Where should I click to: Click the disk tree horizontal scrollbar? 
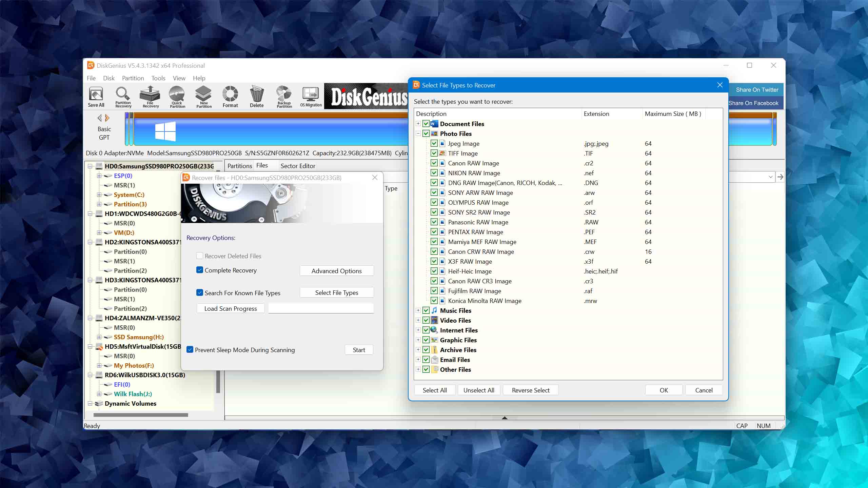pyautogui.click(x=141, y=415)
